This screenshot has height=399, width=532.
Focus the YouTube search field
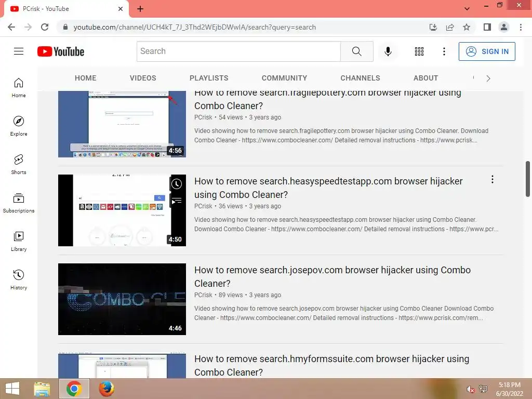pyautogui.click(x=238, y=51)
